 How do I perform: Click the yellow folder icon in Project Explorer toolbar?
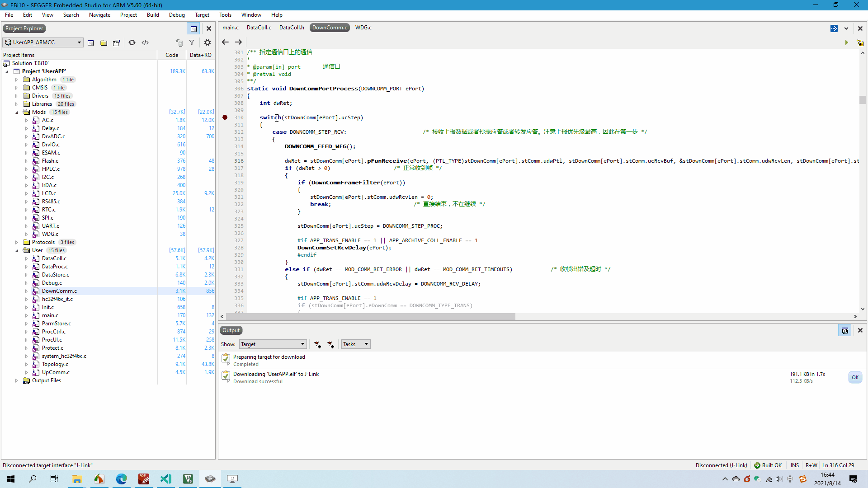(x=104, y=42)
